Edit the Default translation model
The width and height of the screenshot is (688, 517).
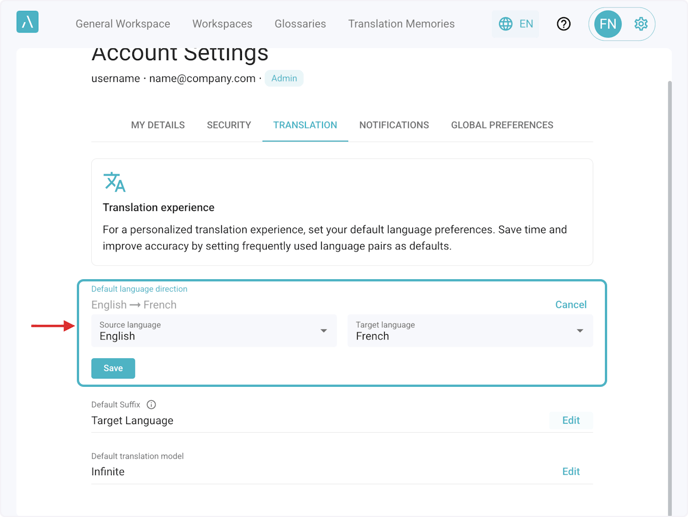(x=571, y=472)
